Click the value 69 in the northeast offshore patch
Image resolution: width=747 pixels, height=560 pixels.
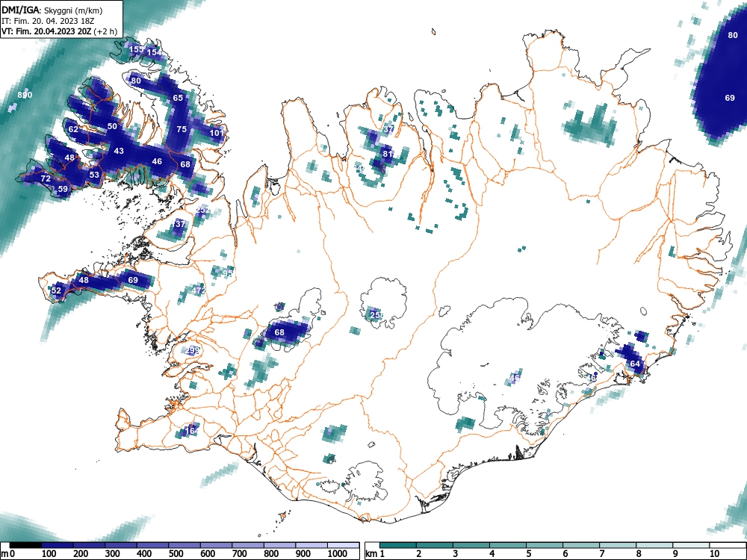pos(730,98)
